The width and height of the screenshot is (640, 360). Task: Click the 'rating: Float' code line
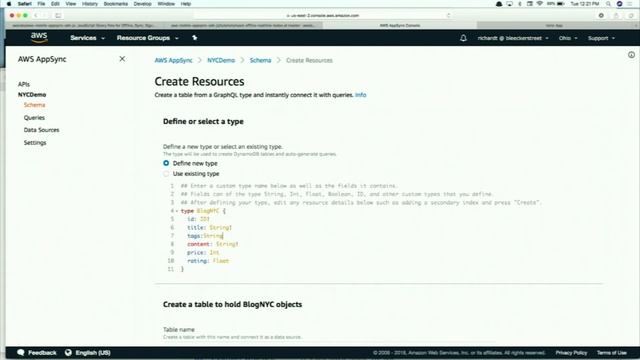click(x=208, y=261)
